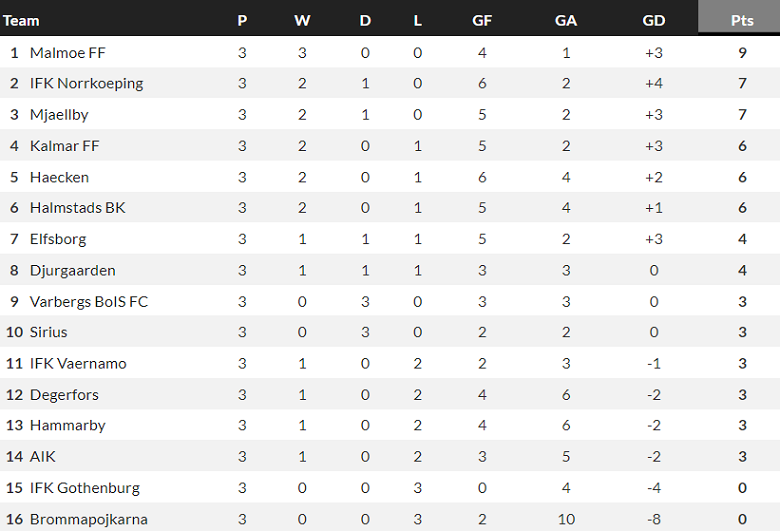Open Brommapojkarna team entry

click(88, 519)
